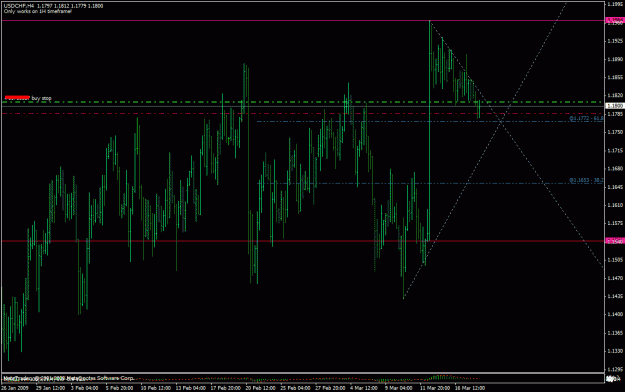Click the 1.1435 price scale label
This screenshot has width=625, height=392.
(615, 296)
